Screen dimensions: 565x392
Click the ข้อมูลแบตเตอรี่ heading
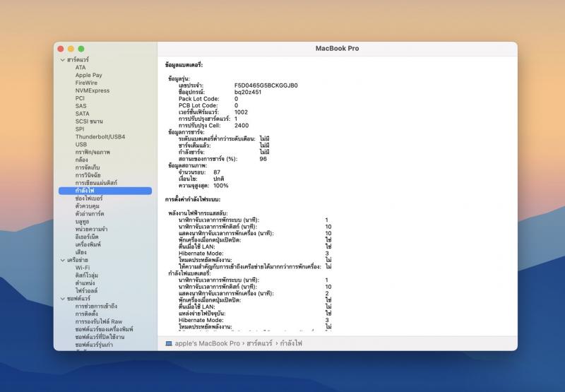coord(184,65)
